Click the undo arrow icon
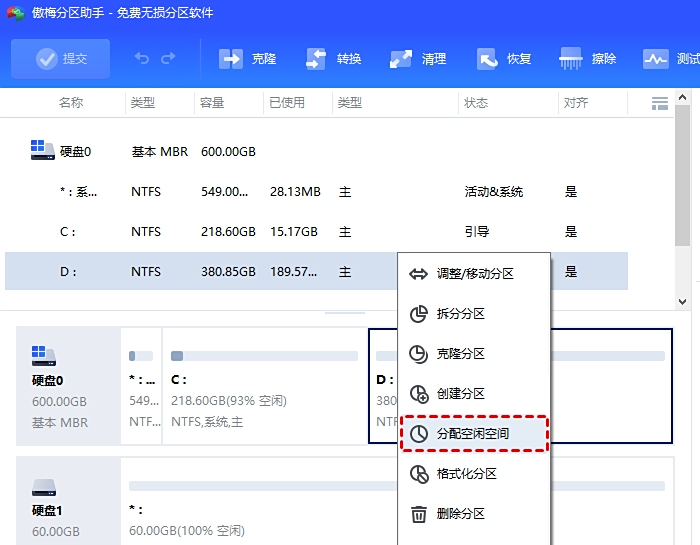This screenshot has width=700, height=545. click(x=142, y=59)
